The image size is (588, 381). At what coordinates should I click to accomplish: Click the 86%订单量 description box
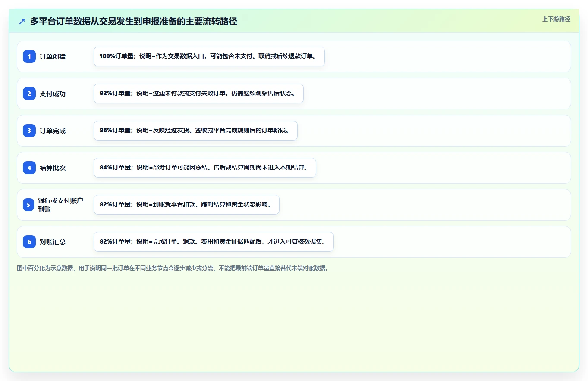[195, 131]
